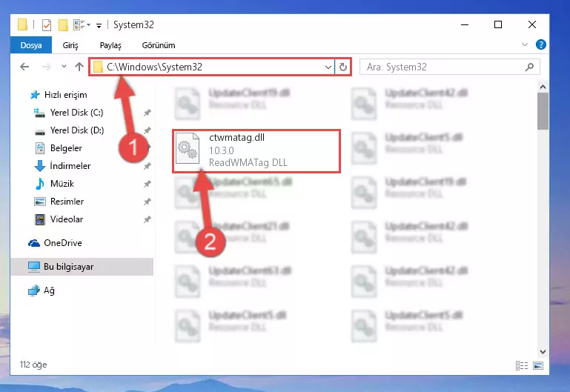Click the 112 öğe item count
Viewport: 570px width, 392px height.
click(x=33, y=365)
